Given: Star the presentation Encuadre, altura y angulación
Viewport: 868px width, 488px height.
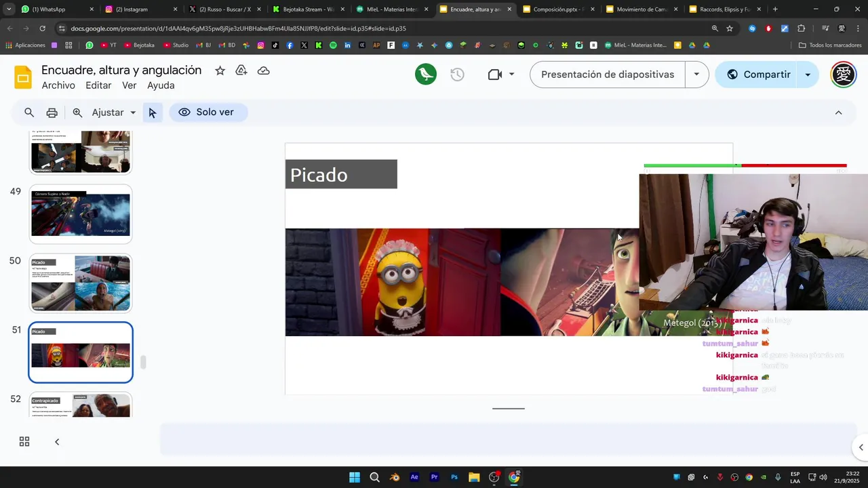Looking at the screenshot, I should (220, 70).
